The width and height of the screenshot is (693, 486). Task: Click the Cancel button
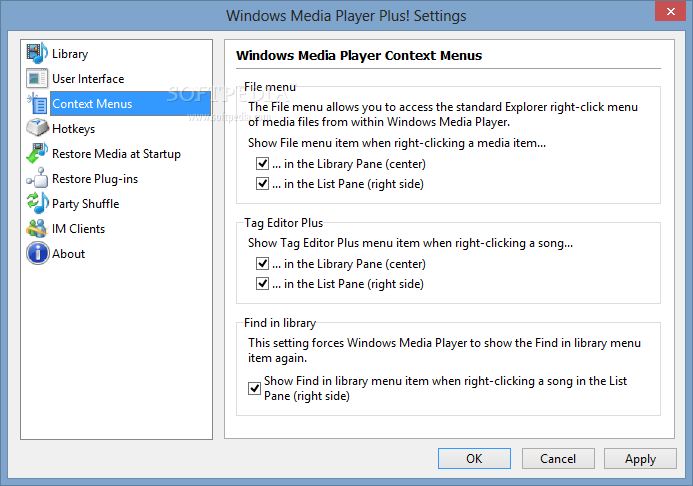click(558, 459)
